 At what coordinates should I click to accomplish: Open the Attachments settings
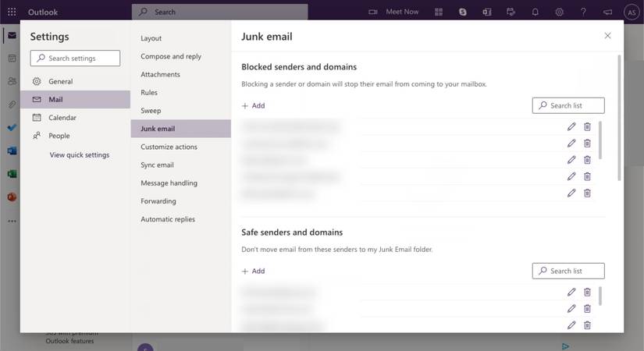(x=181, y=74)
